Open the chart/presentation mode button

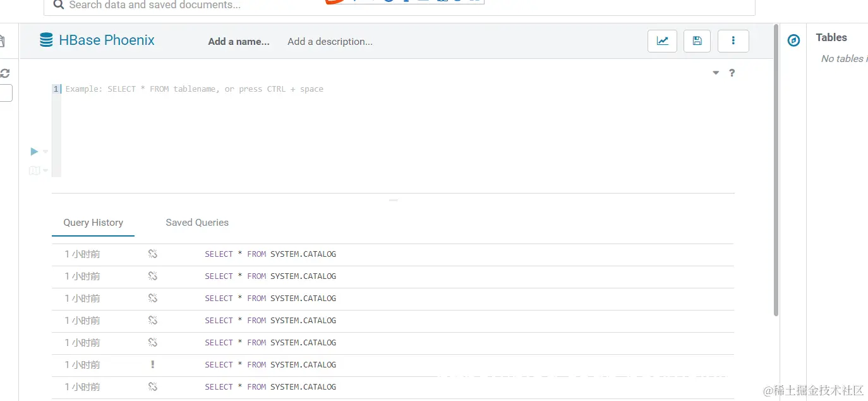[x=662, y=41]
